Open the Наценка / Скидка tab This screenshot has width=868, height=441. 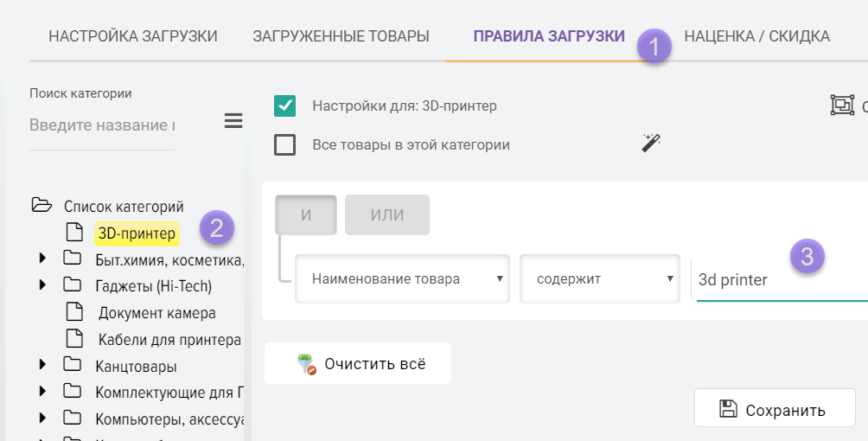pyautogui.click(x=756, y=36)
